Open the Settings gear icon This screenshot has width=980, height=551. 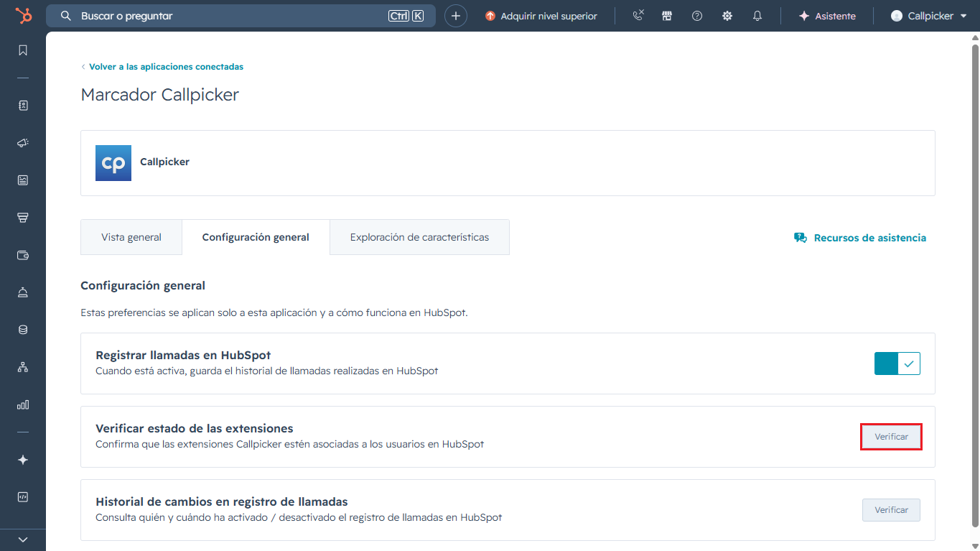(x=727, y=16)
